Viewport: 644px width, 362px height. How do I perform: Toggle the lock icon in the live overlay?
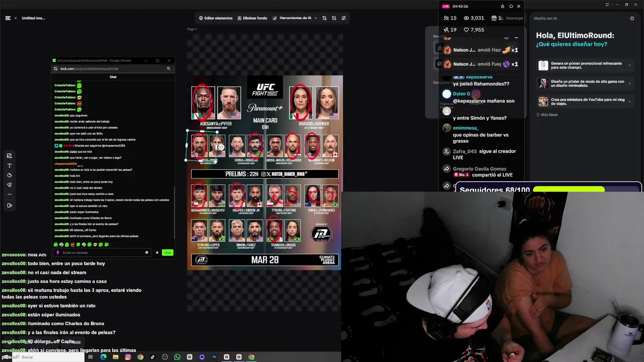[x=502, y=7]
